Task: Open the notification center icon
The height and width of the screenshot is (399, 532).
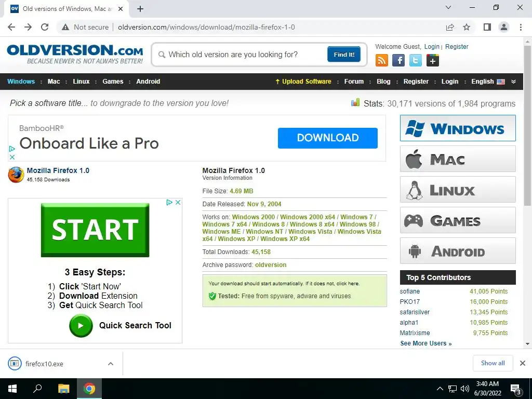Action: (516, 389)
